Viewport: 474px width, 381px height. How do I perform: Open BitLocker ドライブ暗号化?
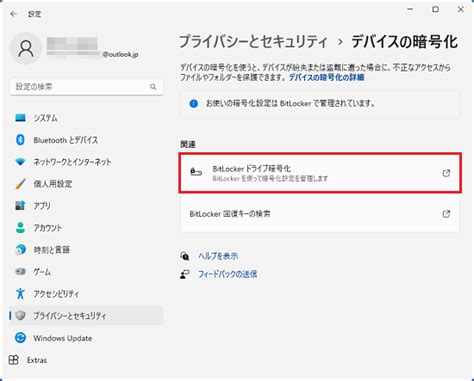(320, 173)
